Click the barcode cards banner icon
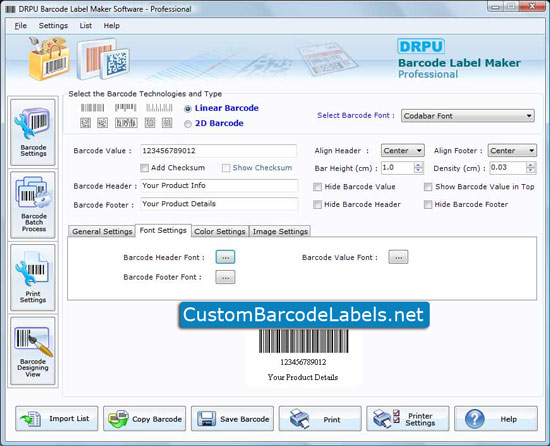550x446 pixels. (x=103, y=59)
